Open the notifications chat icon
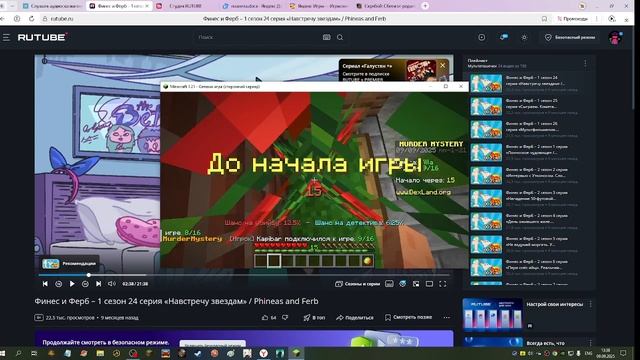The image size is (640, 360). coord(504,37)
